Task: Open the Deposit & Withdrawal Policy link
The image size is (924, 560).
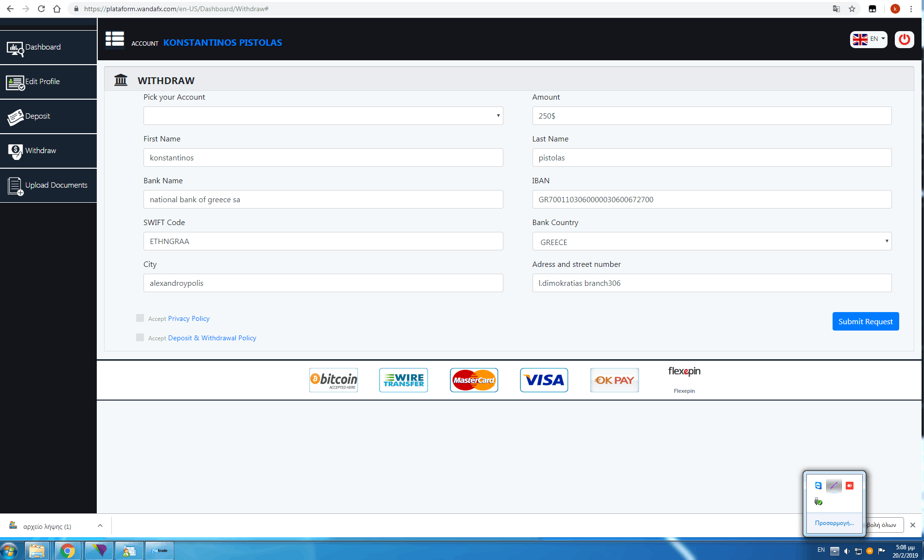Action: (212, 338)
